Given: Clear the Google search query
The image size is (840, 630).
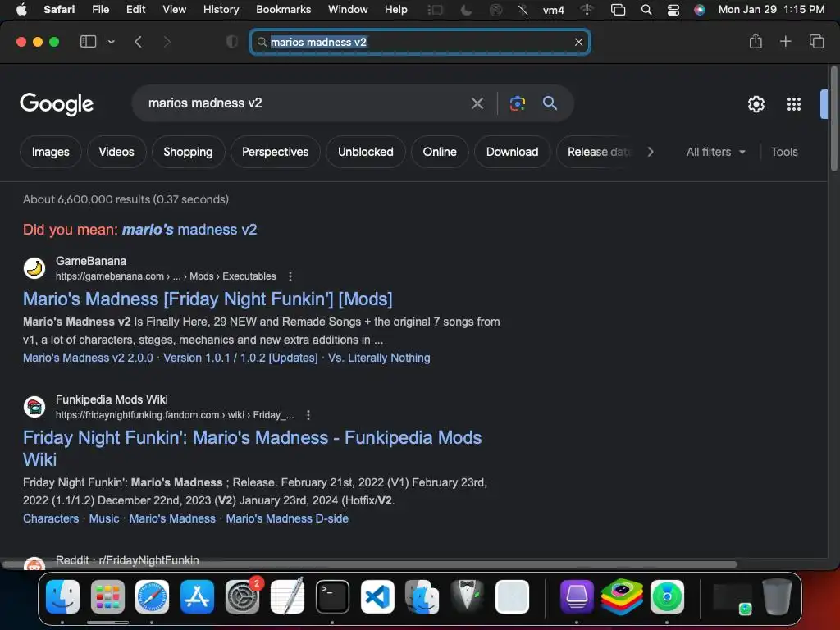Looking at the screenshot, I should tap(477, 103).
